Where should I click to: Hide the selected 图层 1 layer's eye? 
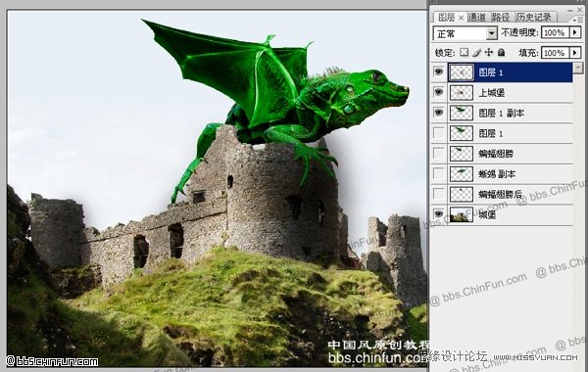(438, 71)
